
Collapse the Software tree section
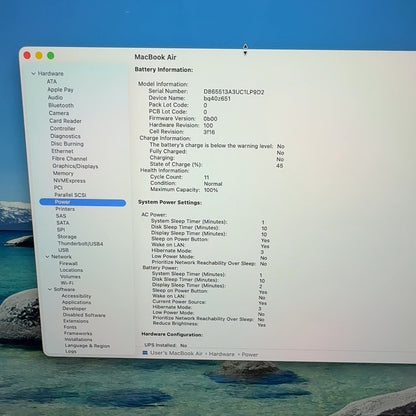50,289
